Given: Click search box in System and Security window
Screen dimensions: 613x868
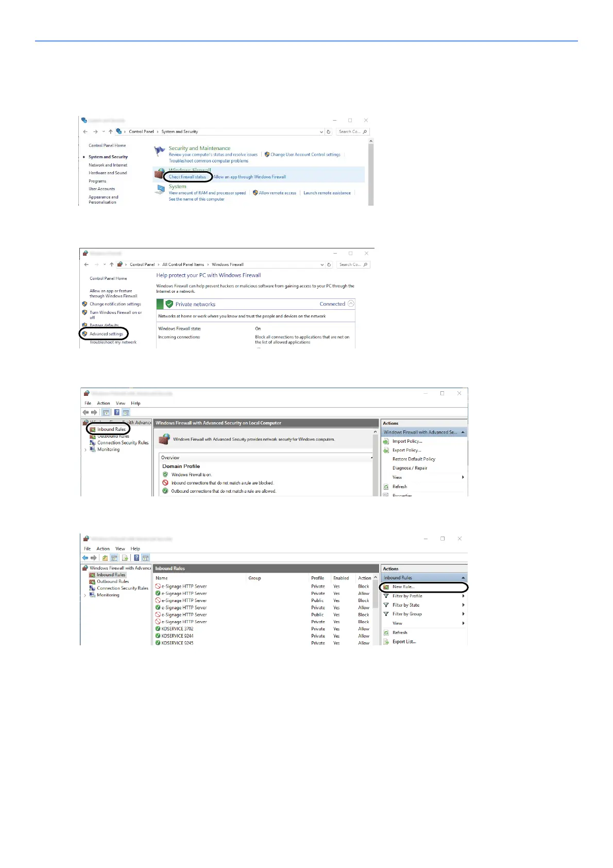Looking at the screenshot, I should [x=353, y=131].
